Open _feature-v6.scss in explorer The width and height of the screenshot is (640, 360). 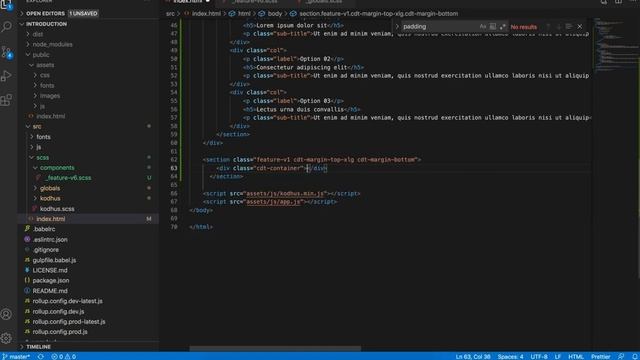point(68,178)
